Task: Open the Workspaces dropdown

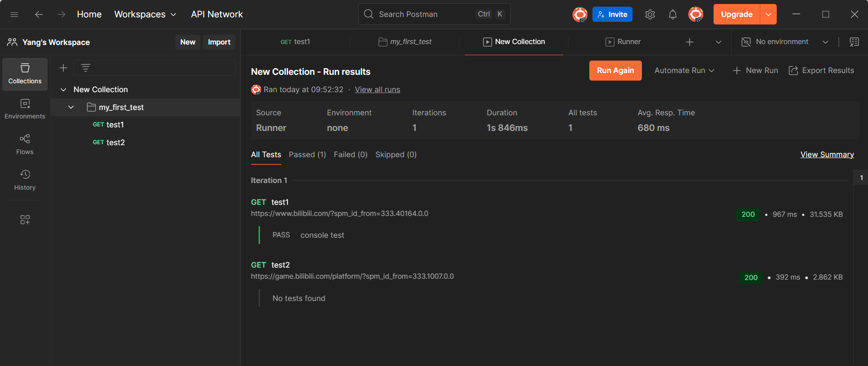Action: (145, 14)
